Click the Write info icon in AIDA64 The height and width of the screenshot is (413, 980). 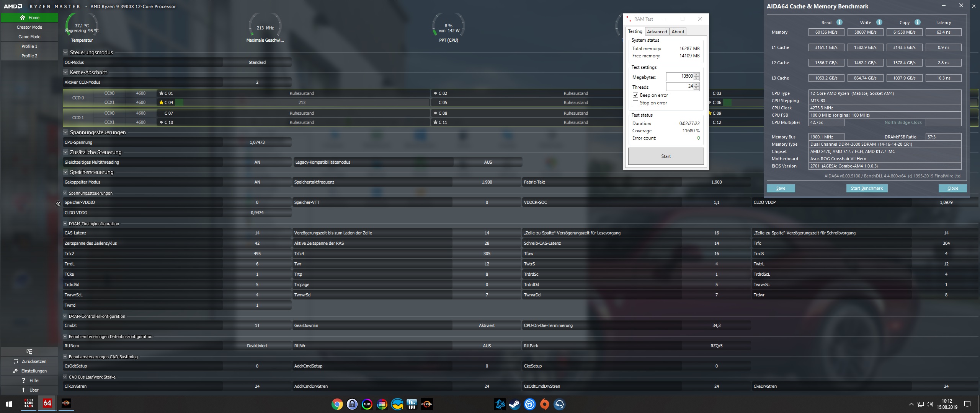click(x=879, y=22)
